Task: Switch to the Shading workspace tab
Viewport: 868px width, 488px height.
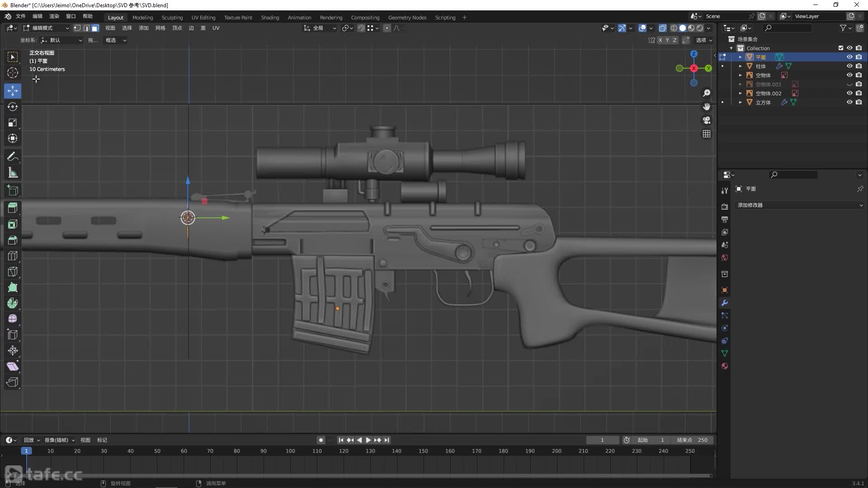Action: (x=270, y=18)
